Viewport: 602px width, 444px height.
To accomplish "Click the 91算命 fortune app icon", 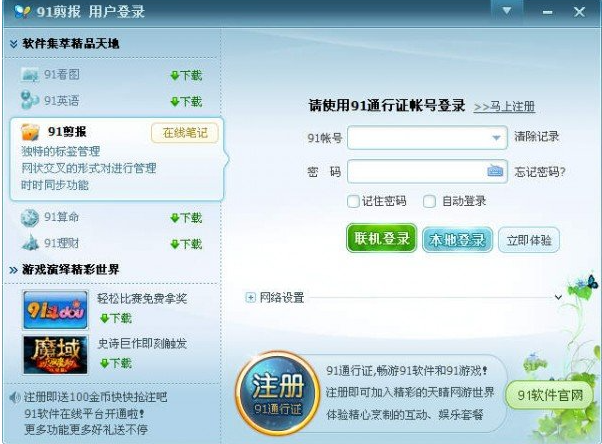I will click(30, 217).
